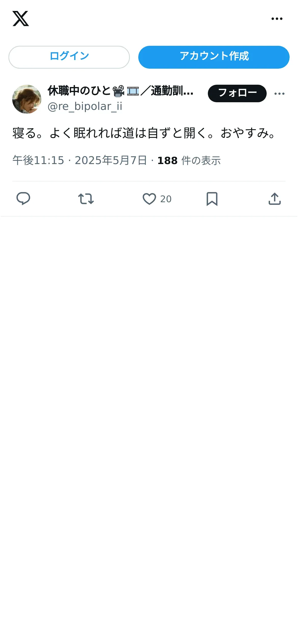Expand the post's three-dot options menu

coord(279,94)
